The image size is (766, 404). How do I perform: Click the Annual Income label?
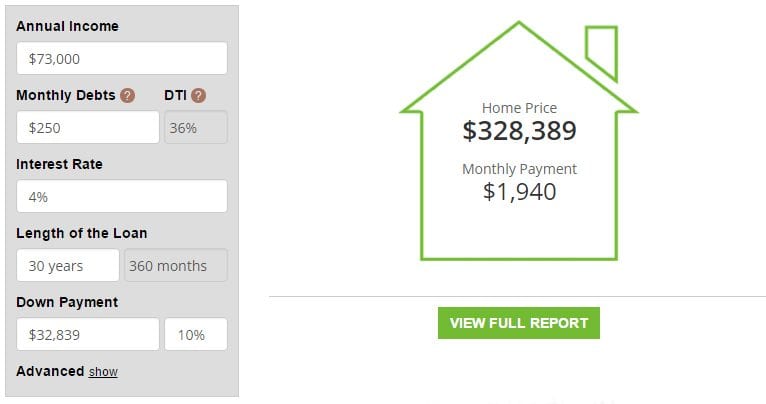tap(67, 26)
